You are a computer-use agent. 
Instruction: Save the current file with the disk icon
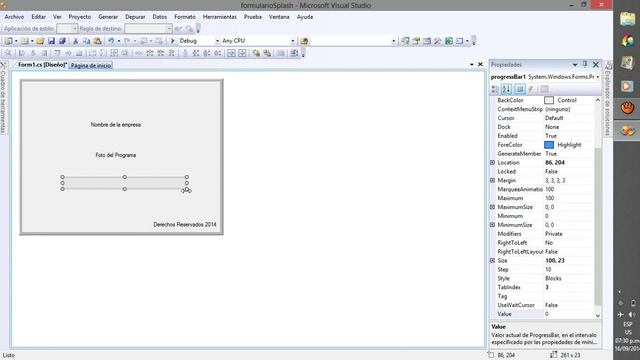pyautogui.click(x=51, y=41)
